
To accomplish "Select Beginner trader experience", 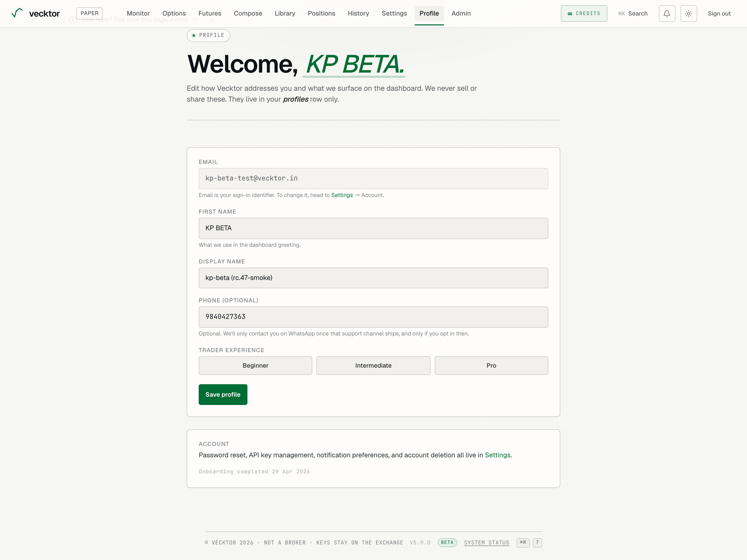I will pos(255,366).
